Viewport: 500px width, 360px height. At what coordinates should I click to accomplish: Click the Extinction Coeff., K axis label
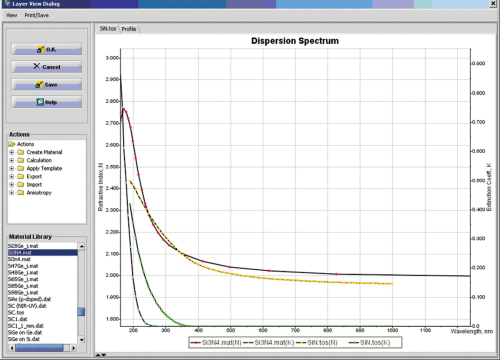click(x=489, y=187)
